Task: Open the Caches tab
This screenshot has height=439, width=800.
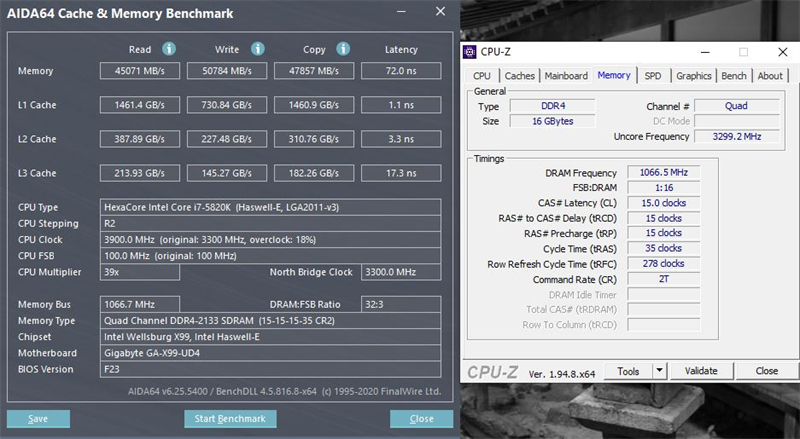Action: tap(519, 76)
